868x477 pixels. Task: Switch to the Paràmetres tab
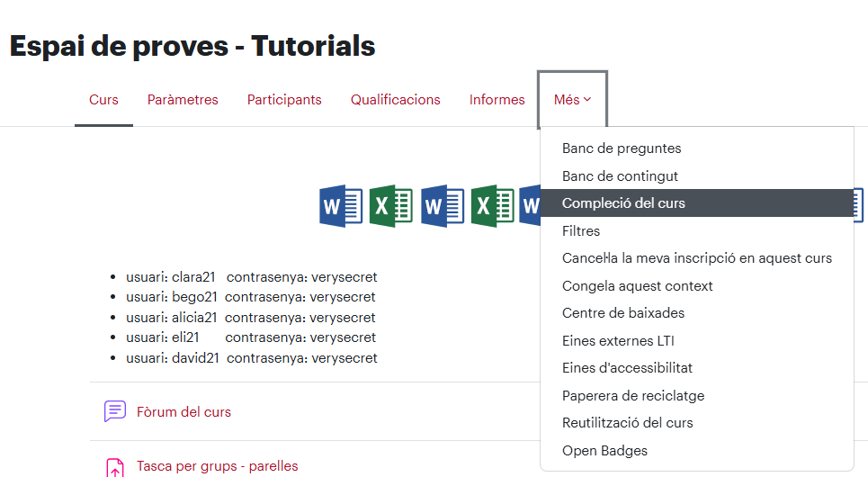click(x=183, y=100)
